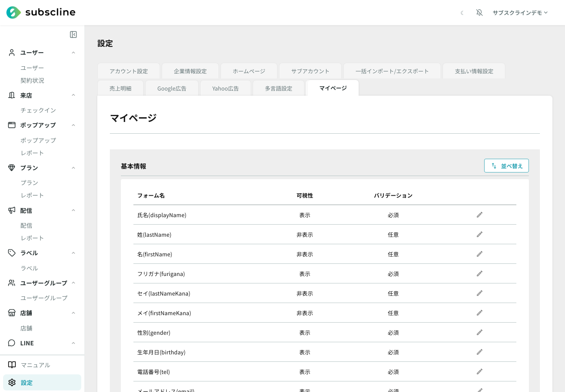Image resolution: width=565 pixels, height=392 pixels.
Task: Click the マニュアル book icon
Action: pyautogui.click(x=12, y=365)
